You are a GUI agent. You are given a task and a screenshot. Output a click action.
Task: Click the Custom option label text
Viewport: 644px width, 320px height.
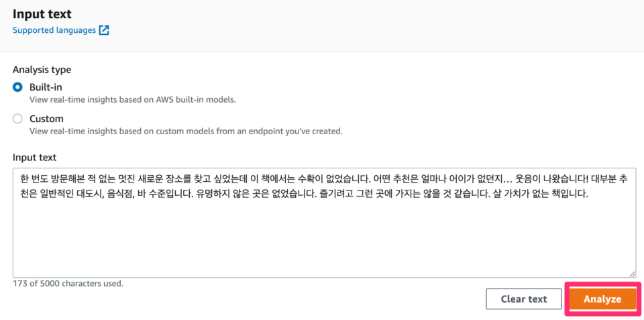[x=46, y=119]
